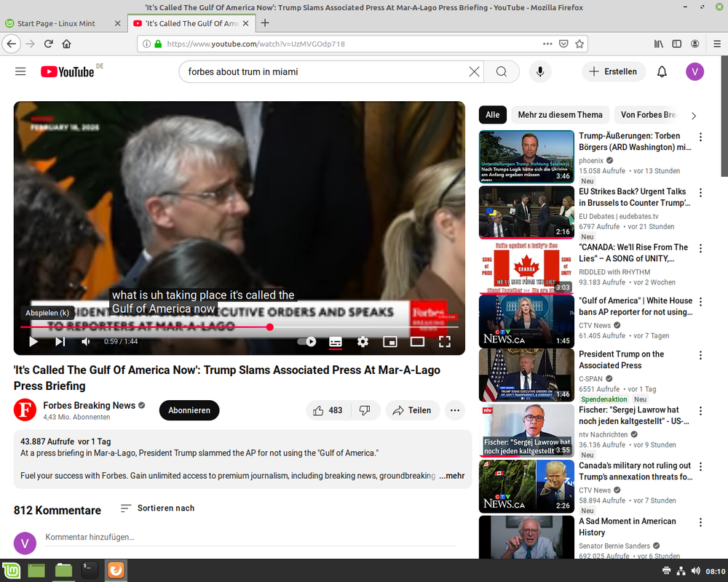Close the Start Page - Linux Mint tab

[x=117, y=23]
